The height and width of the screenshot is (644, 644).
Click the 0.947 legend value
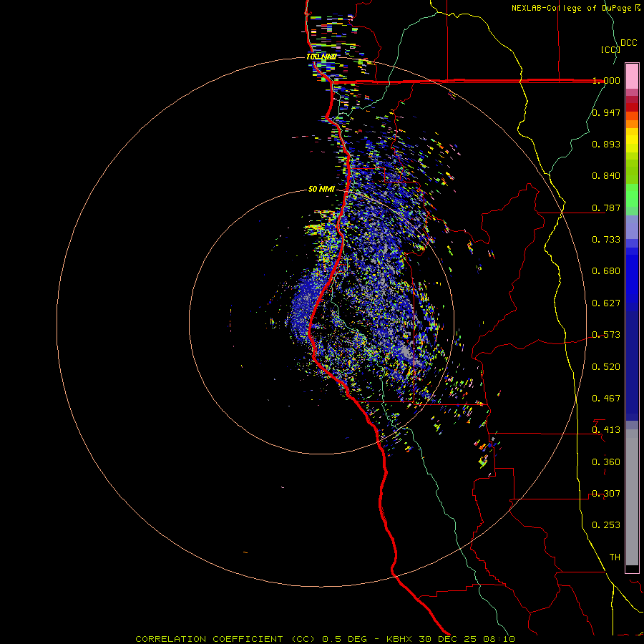click(606, 112)
